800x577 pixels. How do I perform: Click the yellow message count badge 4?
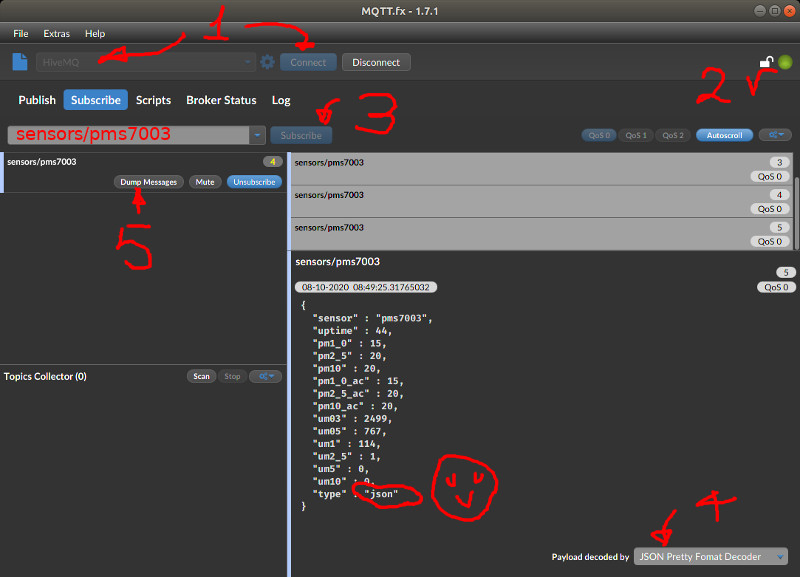pyautogui.click(x=272, y=162)
